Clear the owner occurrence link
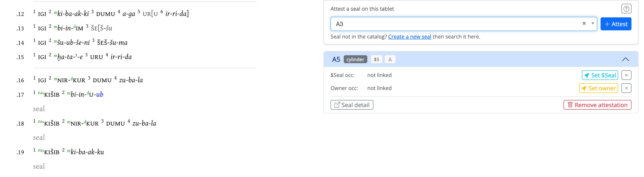Screen dimensions: 644x177 [626, 88]
